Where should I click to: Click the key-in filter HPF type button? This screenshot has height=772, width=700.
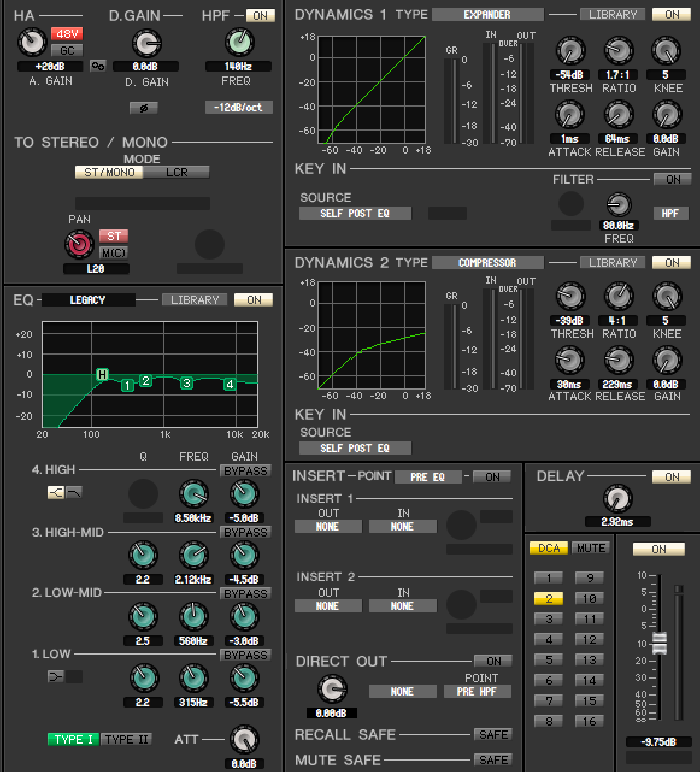(670, 213)
